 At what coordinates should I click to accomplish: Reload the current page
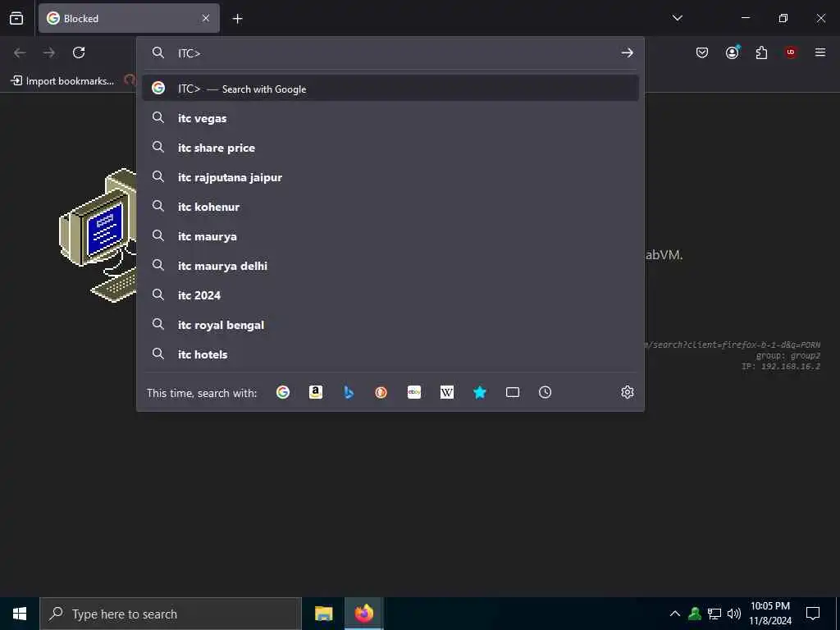coord(79,52)
